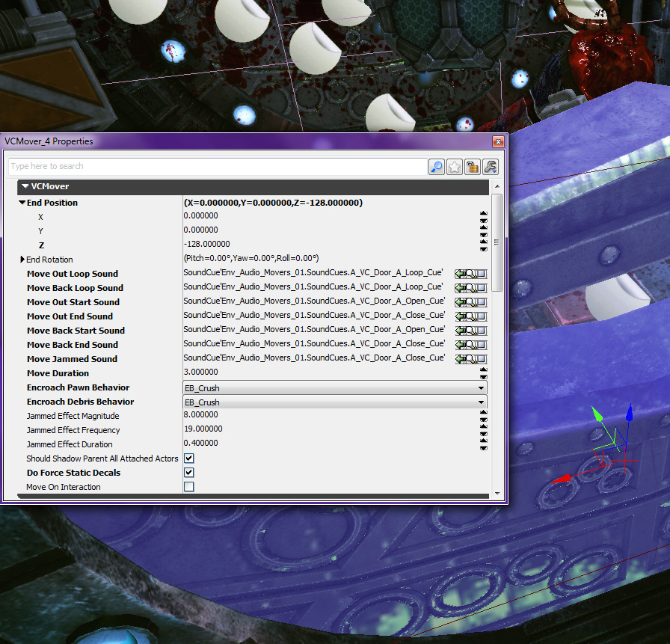Find Move Back End Sound in content browser
The height and width of the screenshot is (644, 670).
[471, 345]
